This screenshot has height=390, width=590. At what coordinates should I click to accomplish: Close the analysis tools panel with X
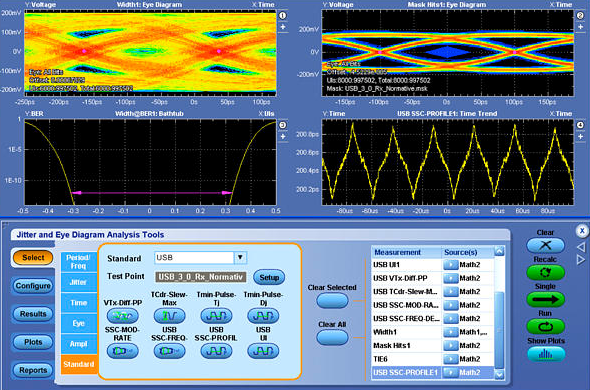click(x=582, y=231)
